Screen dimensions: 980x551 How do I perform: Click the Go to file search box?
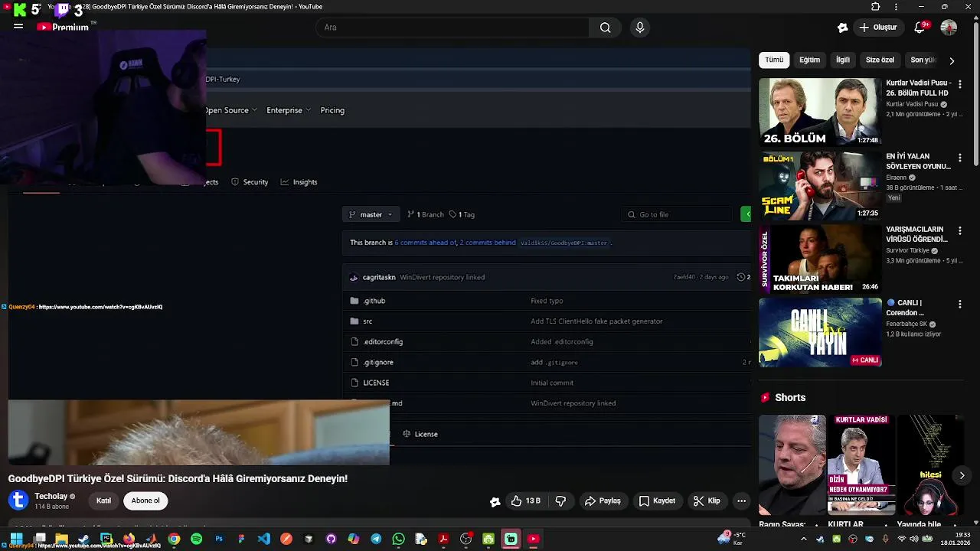[x=677, y=214]
